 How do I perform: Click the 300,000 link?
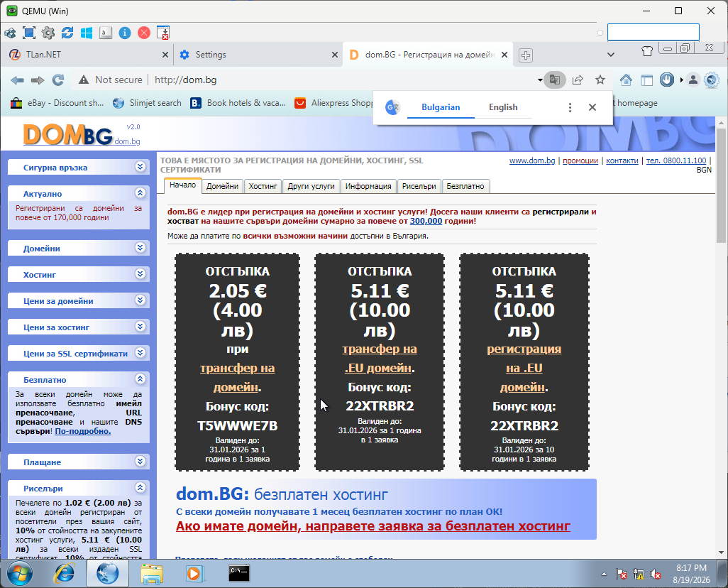point(426,222)
